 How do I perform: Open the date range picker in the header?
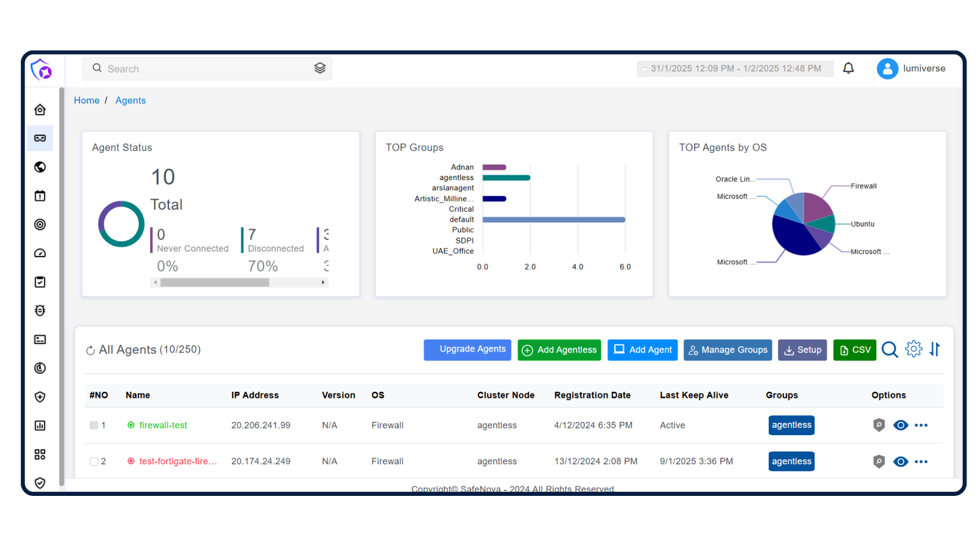pyautogui.click(x=734, y=68)
